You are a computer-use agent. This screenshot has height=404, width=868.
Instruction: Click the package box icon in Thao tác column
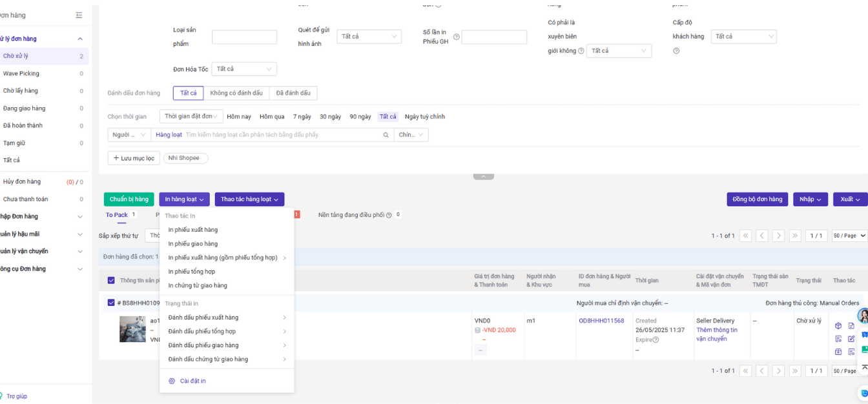point(838,326)
